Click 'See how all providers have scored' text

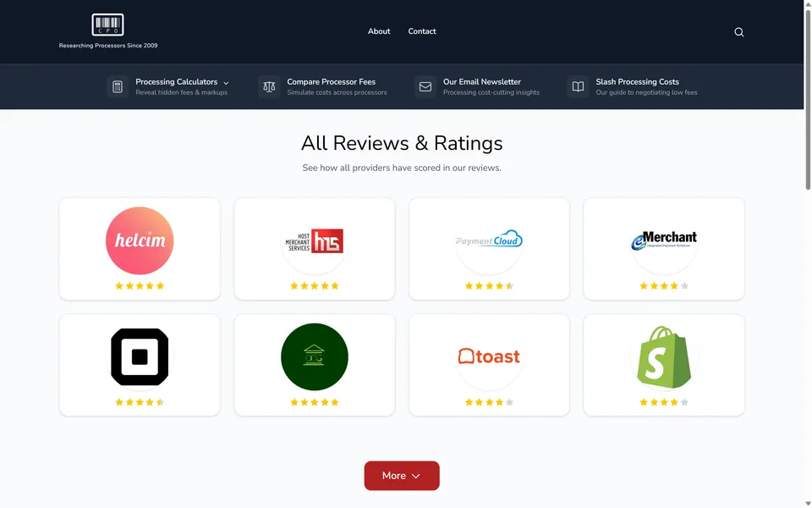402,168
